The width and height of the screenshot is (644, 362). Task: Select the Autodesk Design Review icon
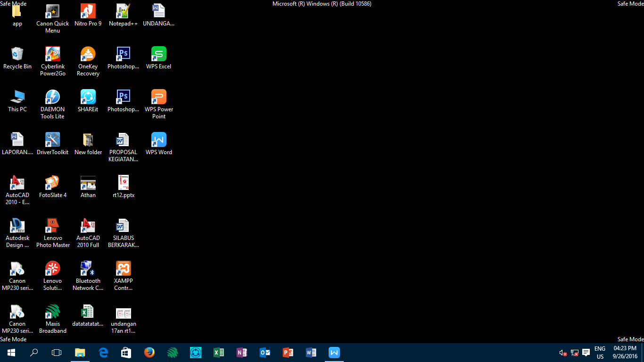coord(17,233)
